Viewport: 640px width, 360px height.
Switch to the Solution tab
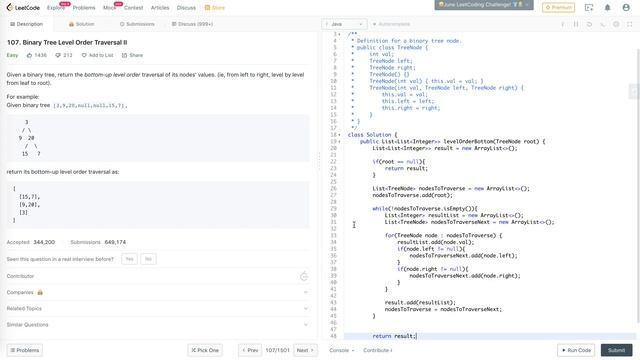82,24
